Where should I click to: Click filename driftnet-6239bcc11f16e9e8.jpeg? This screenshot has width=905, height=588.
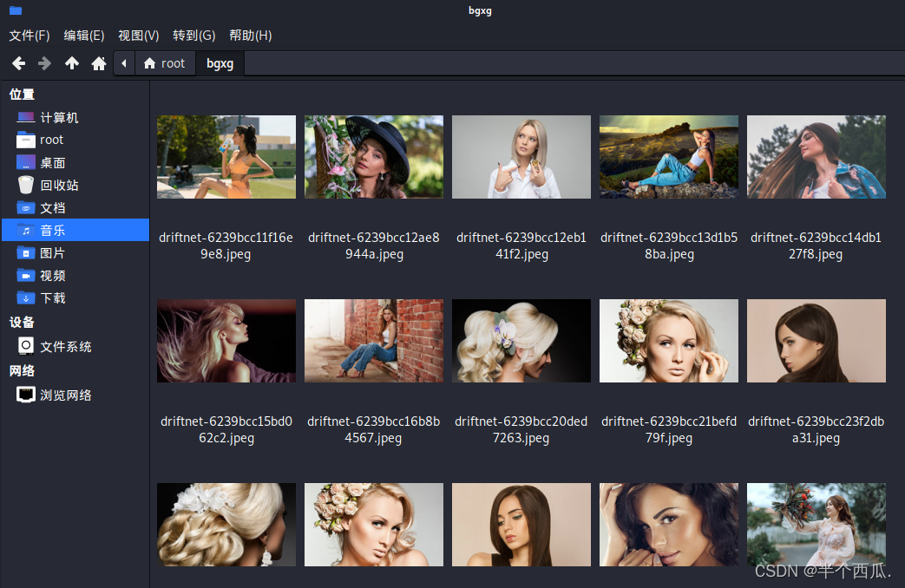click(x=226, y=245)
